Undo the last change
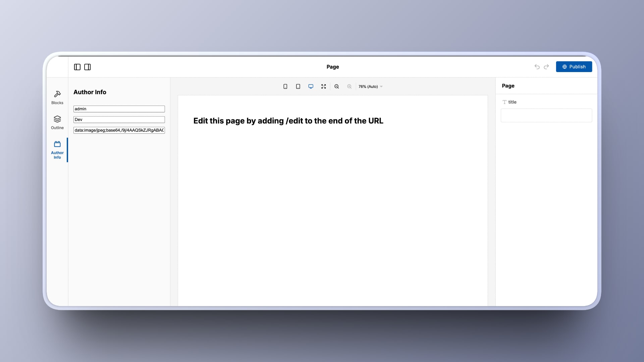Viewport: 644px width, 362px height. point(537,67)
